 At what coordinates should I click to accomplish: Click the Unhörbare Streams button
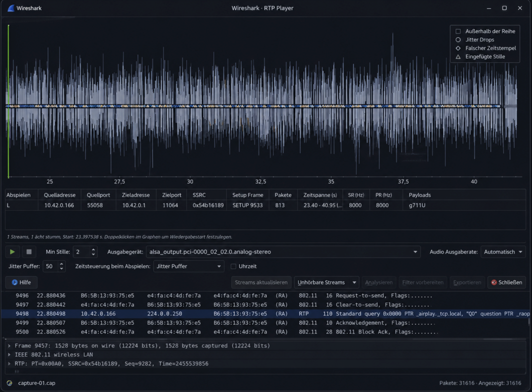[x=321, y=282]
